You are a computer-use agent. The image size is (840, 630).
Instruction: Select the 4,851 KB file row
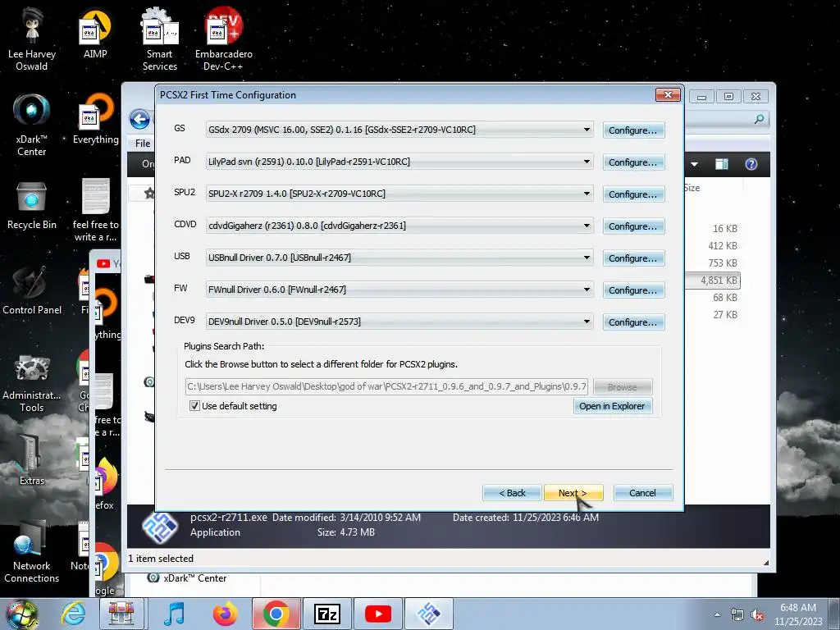pyautogui.click(x=713, y=281)
